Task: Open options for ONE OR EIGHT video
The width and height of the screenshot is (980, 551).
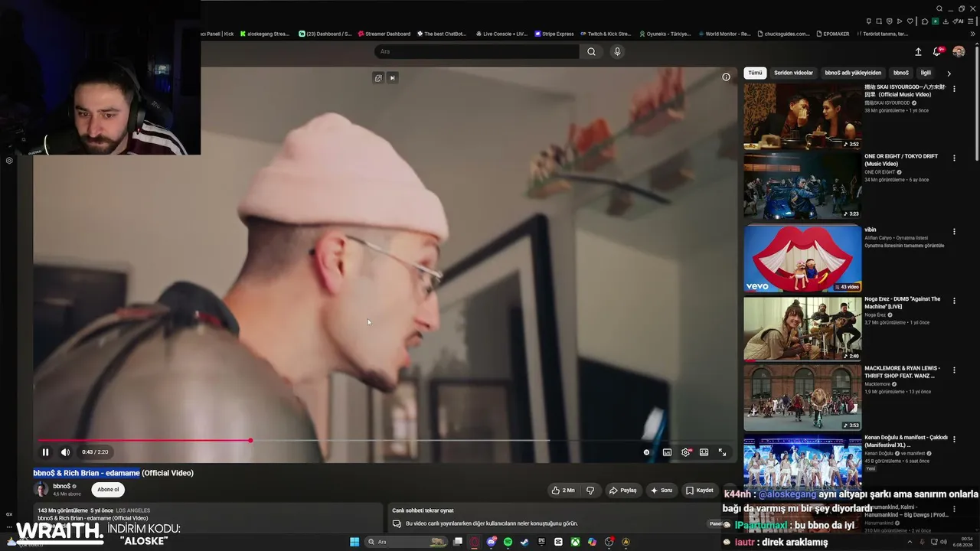Action: point(954,158)
